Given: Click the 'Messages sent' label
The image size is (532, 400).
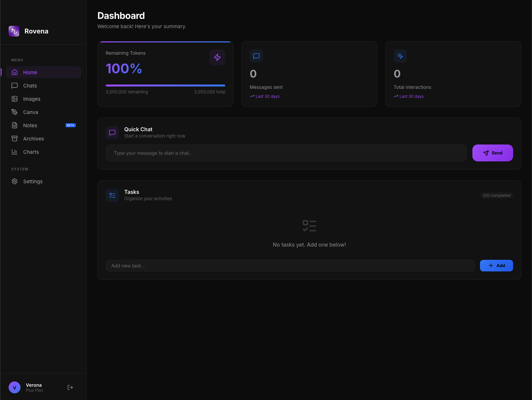Looking at the screenshot, I should tap(266, 87).
